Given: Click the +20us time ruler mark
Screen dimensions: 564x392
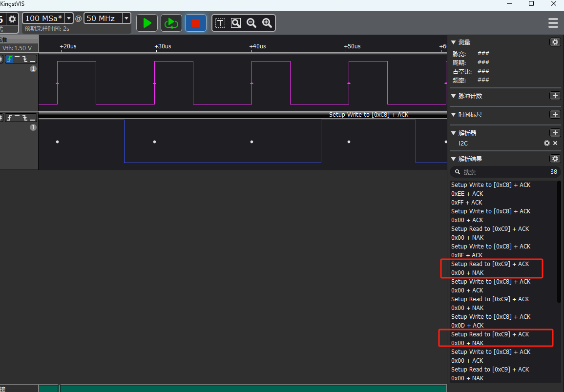Looking at the screenshot, I should point(68,46).
